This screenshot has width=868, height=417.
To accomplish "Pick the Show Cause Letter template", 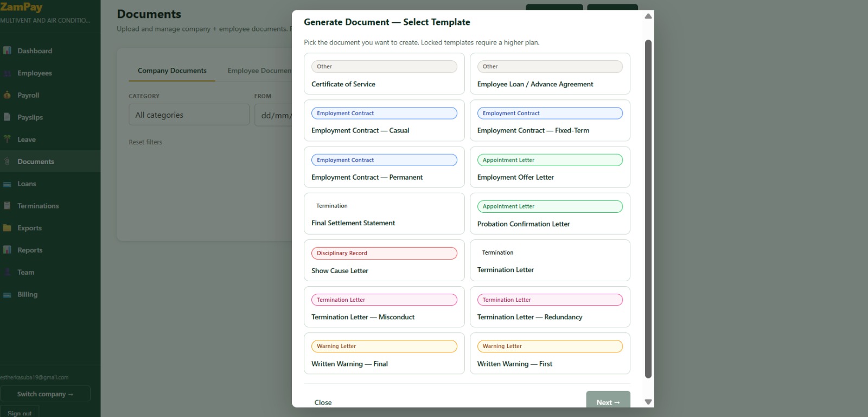I will pyautogui.click(x=384, y=260).
